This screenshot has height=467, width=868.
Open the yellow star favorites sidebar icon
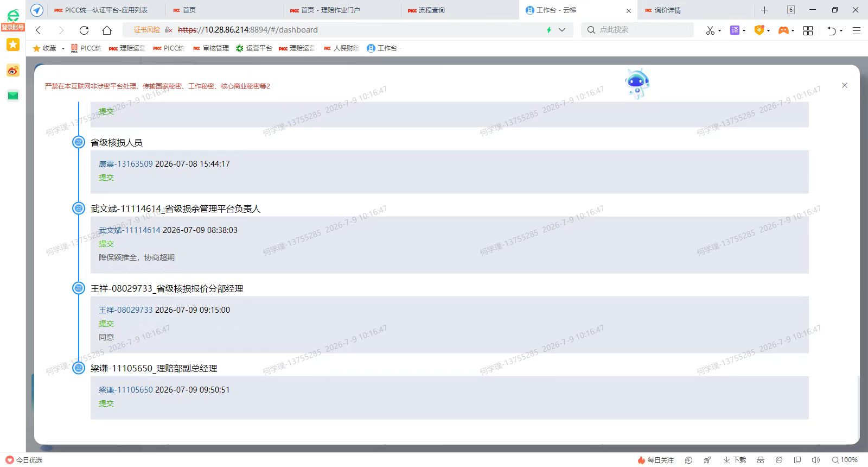(13, 45)
